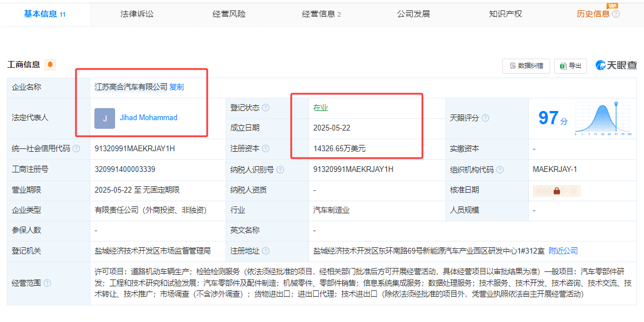Open help icon next to 纳税人识别号

click(280, 170)
